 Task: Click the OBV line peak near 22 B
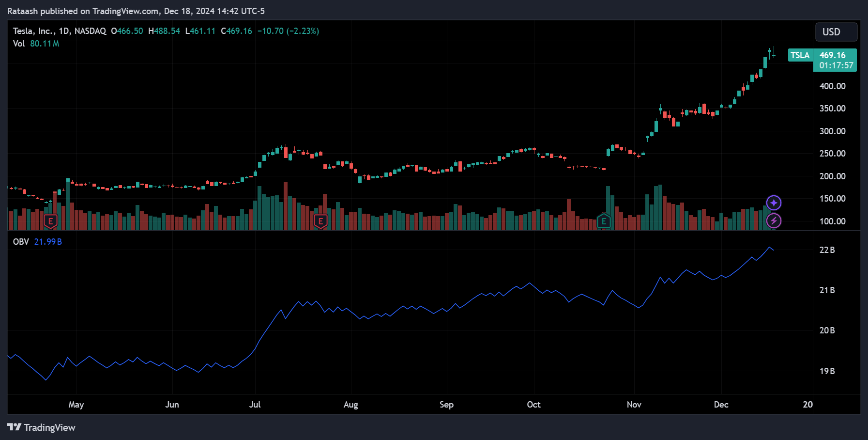point(769,247)
